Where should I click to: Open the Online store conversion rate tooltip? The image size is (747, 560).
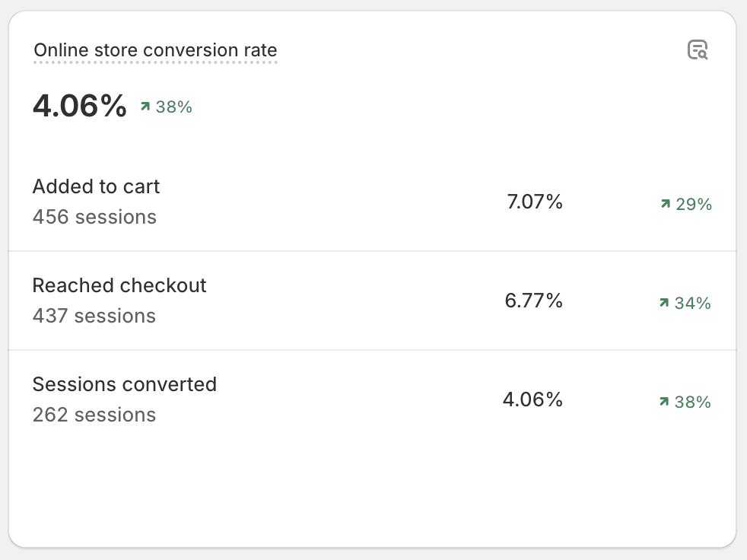click(x=154, y=50)
